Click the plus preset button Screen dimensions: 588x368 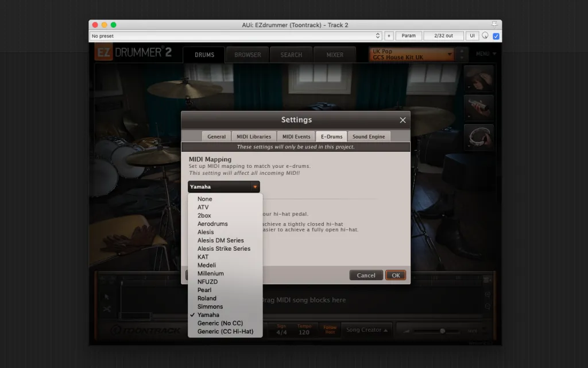[x=389, y=36]
